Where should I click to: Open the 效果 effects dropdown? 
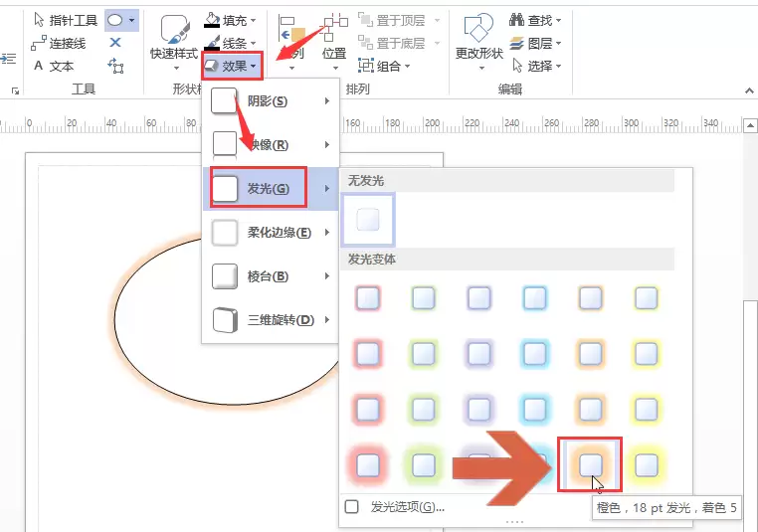coord(232,66)
